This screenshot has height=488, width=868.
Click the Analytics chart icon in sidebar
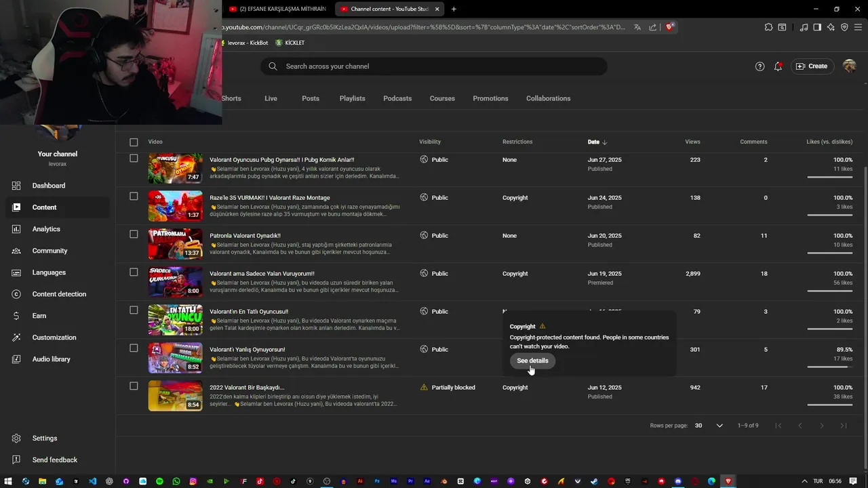click(x=16, y=229)
